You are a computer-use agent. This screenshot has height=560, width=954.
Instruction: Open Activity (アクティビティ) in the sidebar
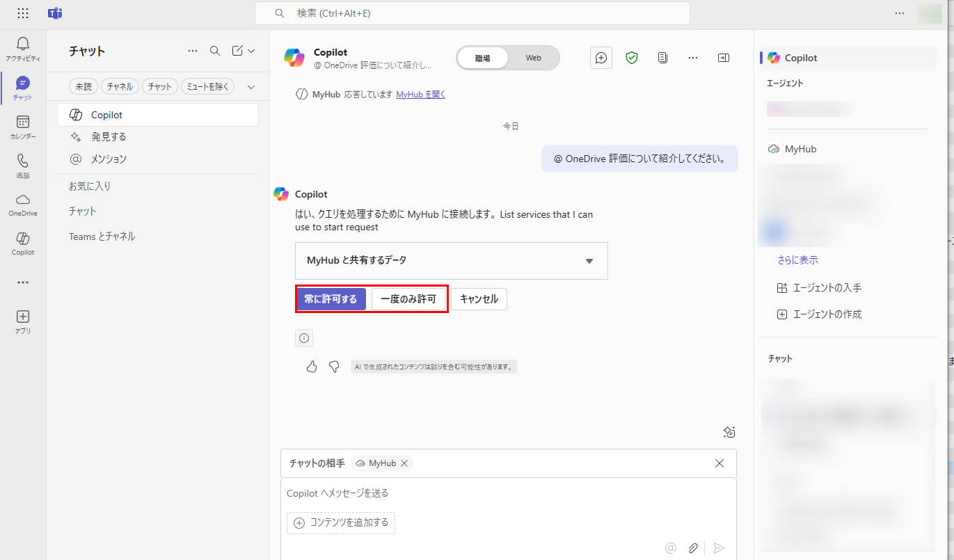(23, 49)
